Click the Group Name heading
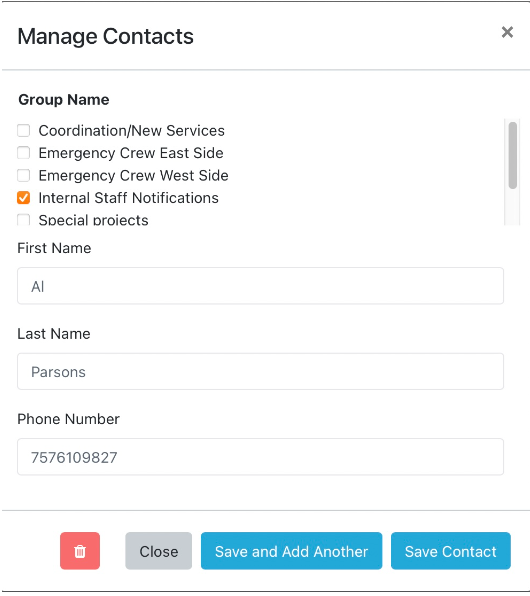Image resolution: width=530 pixels, height=596 pixels. tap(64, 100)
